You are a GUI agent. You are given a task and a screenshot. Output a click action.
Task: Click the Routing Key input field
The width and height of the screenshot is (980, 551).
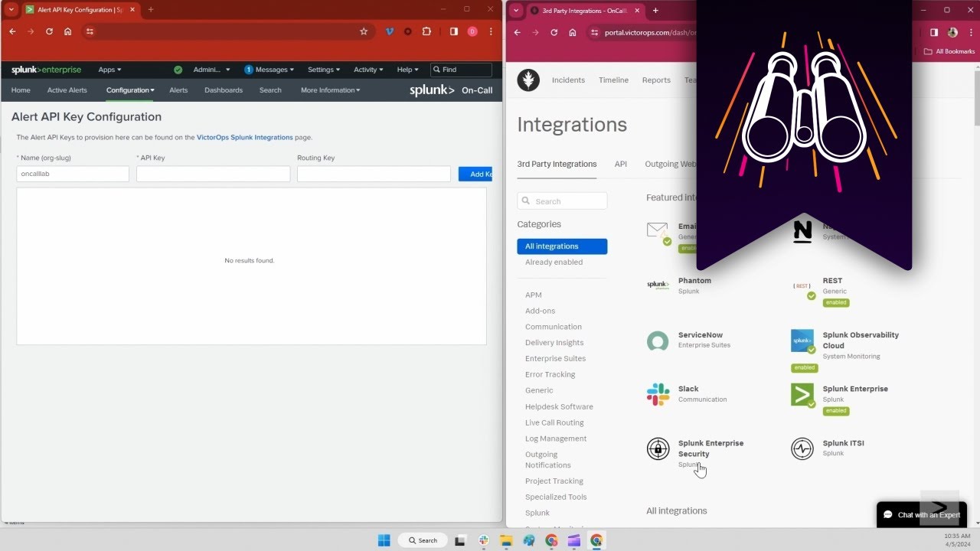point(374,174)
